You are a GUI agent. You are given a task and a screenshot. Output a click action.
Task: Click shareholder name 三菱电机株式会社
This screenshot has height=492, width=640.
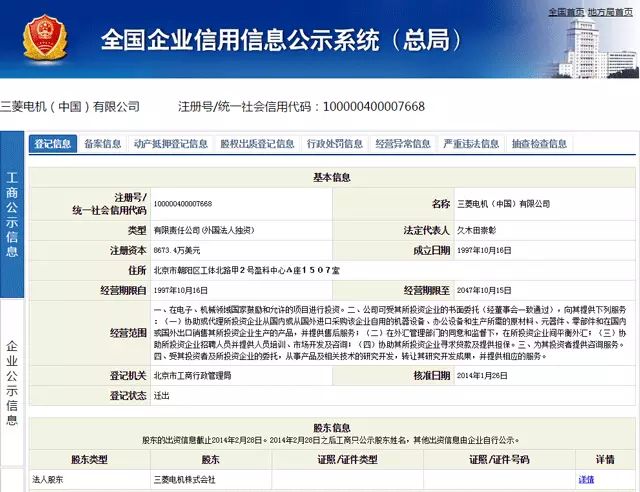(x=184, y=480)
